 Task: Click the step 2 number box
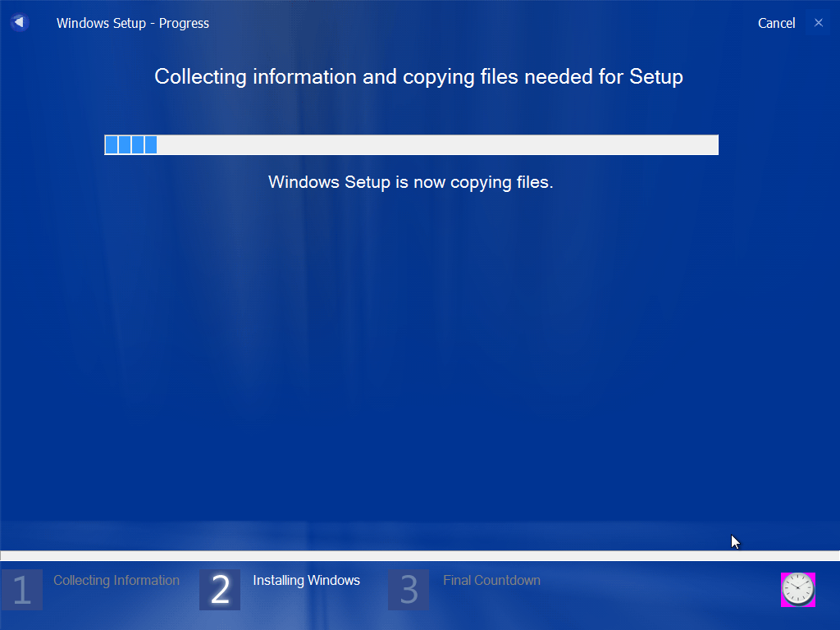[220, 590]
